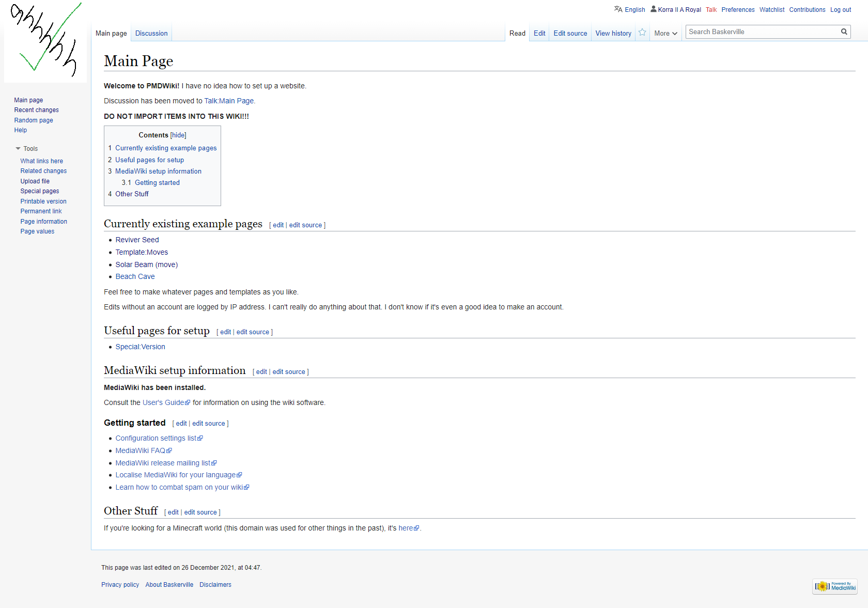The height and width of the screenshot is (608, 868).
Task: Click the search magnifying glass icon
Action: tap(844, 32)
